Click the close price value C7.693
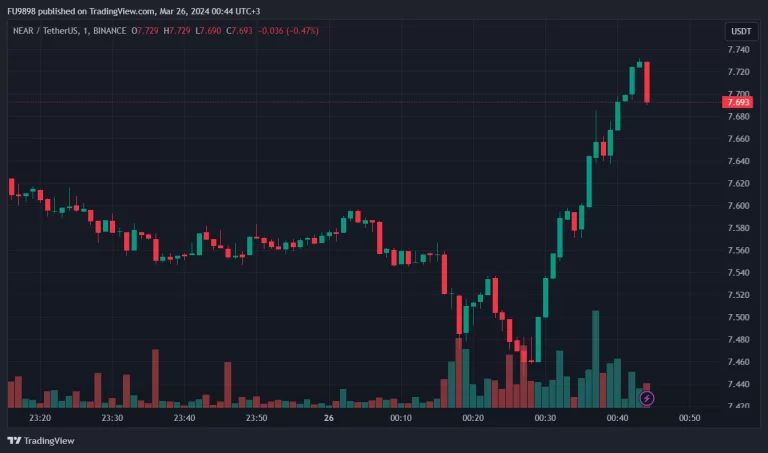 (x=238, y=31)
